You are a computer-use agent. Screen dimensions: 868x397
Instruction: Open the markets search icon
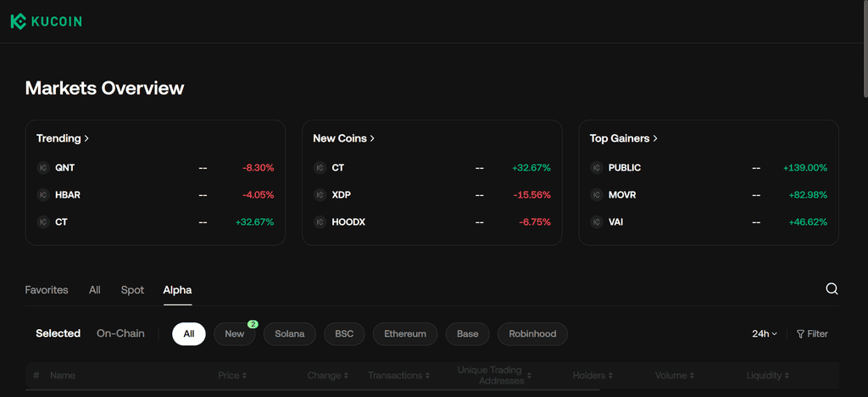coord(832,289)
